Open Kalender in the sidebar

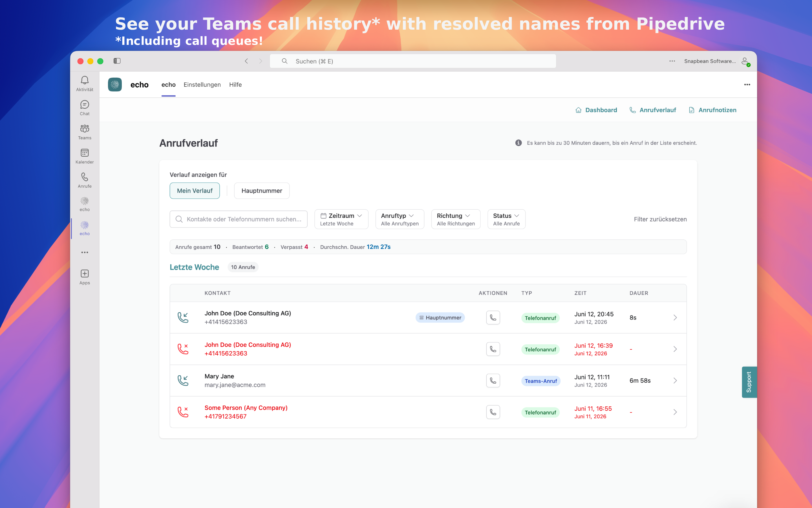click(85, 156)
